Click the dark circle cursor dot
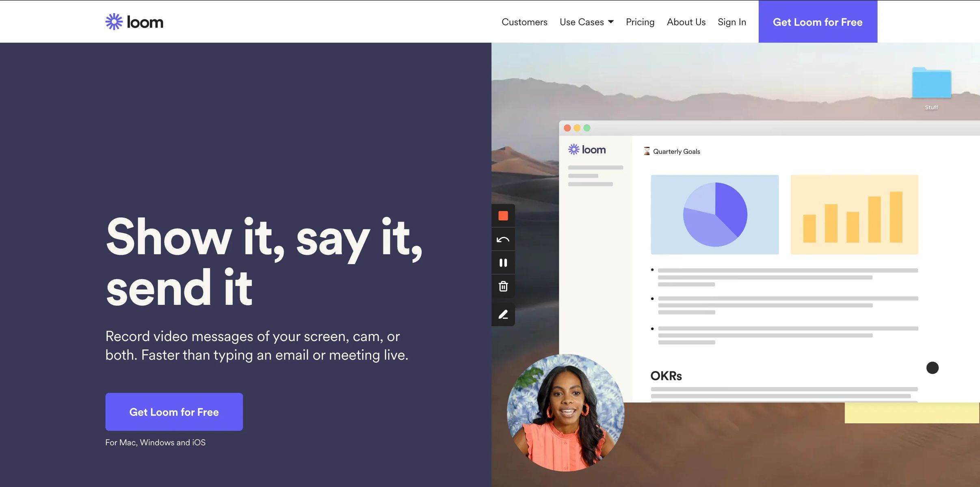The width and height of the screenshot is (980, 487). pos(932,368)
